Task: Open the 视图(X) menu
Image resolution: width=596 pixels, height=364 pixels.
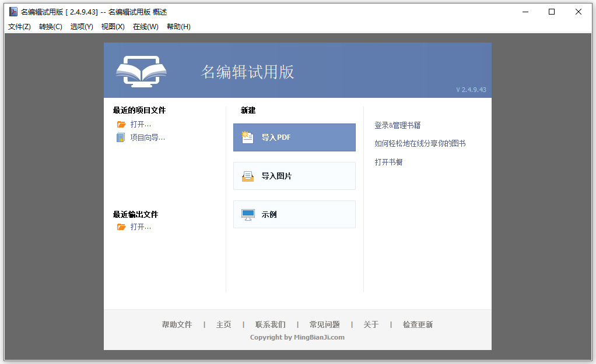Action: pos(113,26)
